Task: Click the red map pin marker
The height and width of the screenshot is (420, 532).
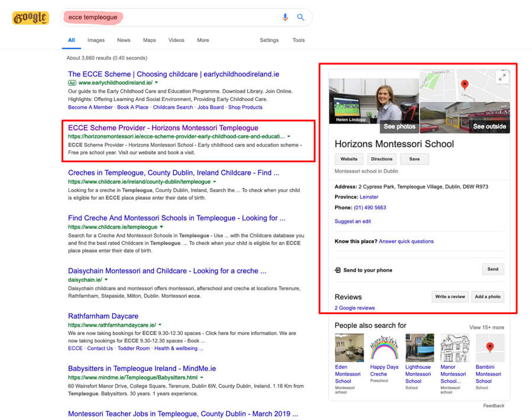Action: pos(465,84)
